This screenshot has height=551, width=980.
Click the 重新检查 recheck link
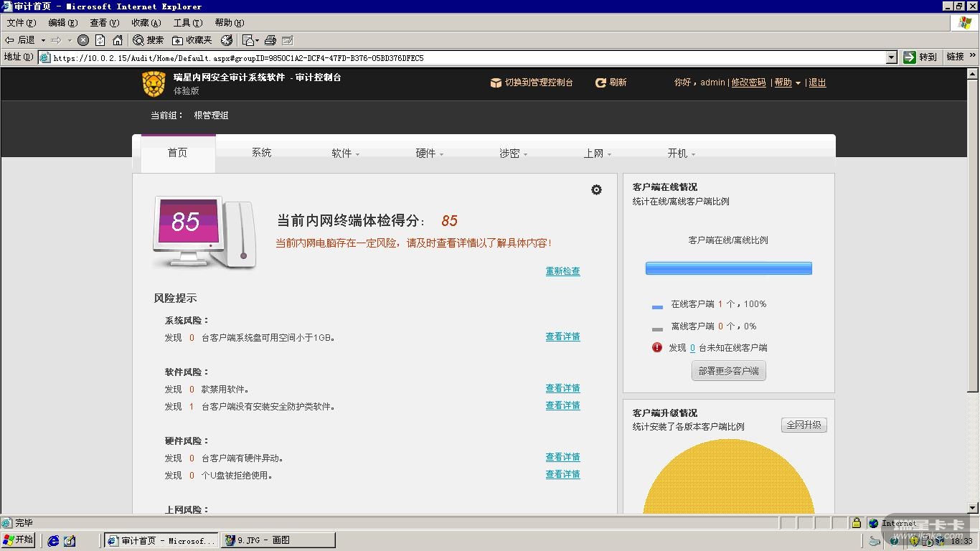(562, 271)
